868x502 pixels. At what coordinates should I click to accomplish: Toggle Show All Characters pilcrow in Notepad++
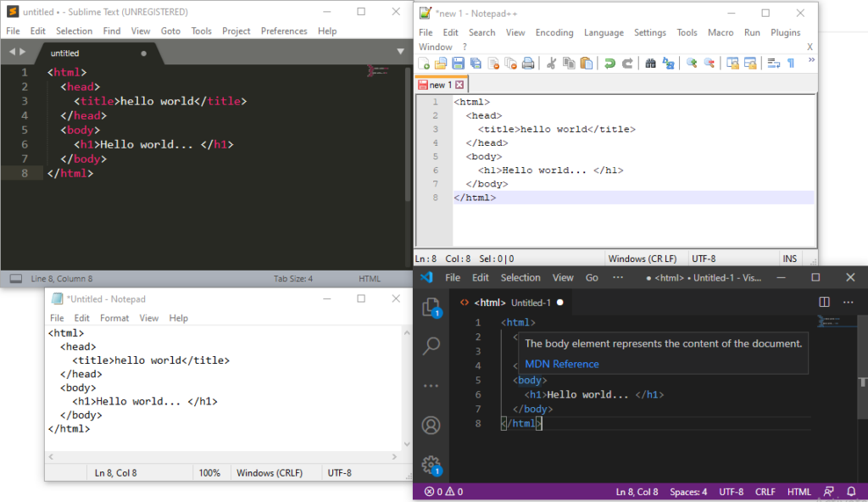point(791,64)
